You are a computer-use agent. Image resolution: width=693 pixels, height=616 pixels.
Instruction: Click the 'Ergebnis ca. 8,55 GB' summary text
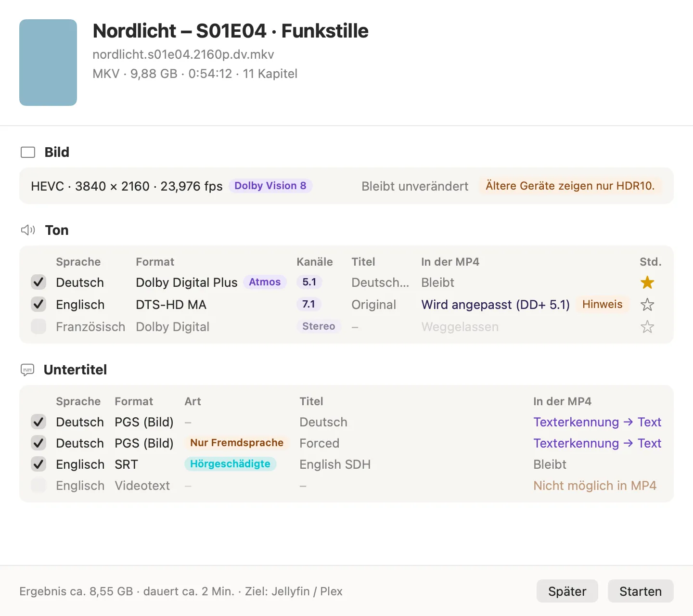pos(76,591)
